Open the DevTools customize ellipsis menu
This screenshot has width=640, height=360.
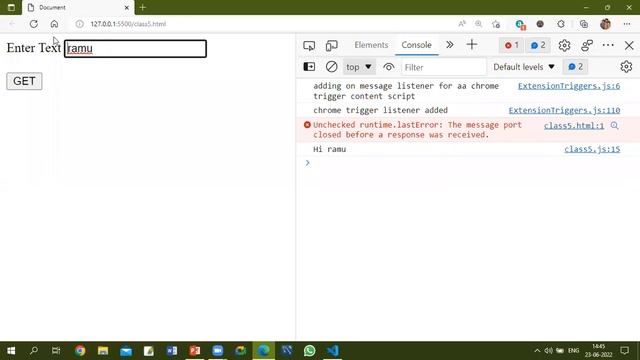coord(608,45)
